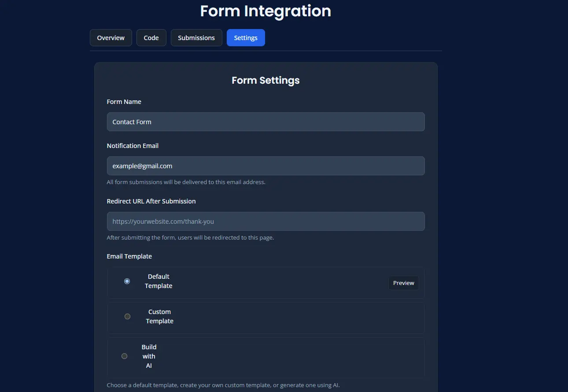
Task: View the Submissions tab
Action: click(196, 37)
